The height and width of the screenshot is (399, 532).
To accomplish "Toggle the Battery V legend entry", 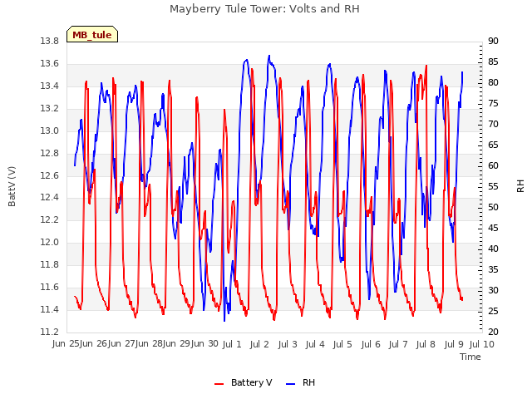I will (x=243, y=382).
